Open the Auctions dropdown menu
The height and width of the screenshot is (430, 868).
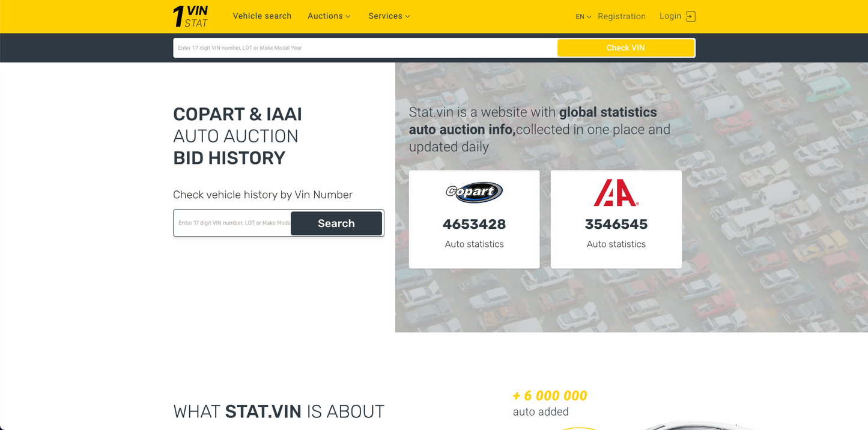click(325, 16)
